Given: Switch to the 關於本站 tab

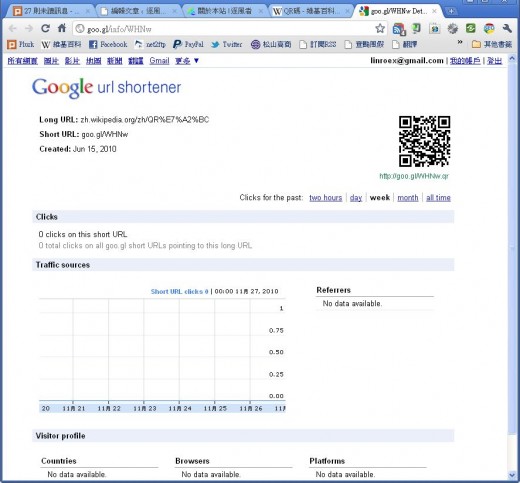Looking at the screenshot, I should point(225,11).
